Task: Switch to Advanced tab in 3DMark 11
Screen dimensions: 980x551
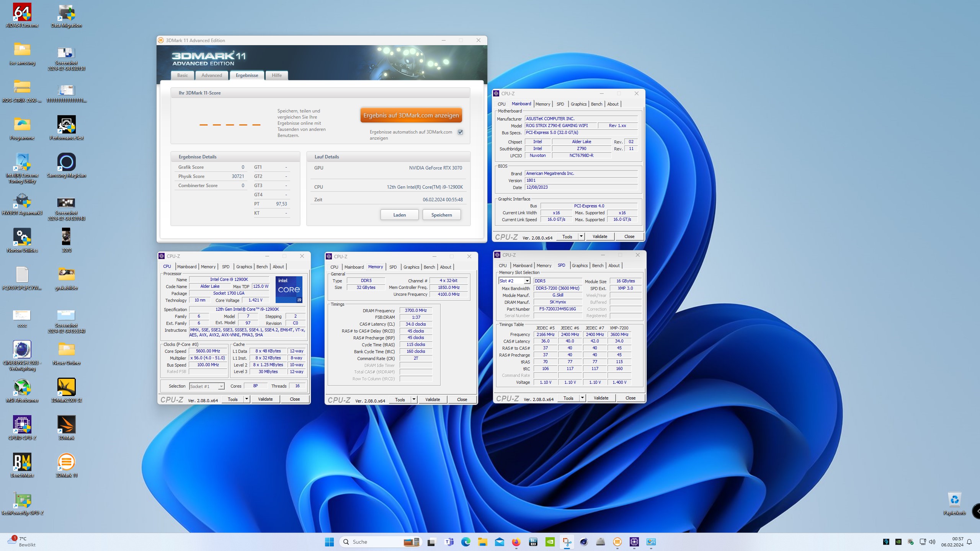Action: pyautogui.click(x=212, y=75)
